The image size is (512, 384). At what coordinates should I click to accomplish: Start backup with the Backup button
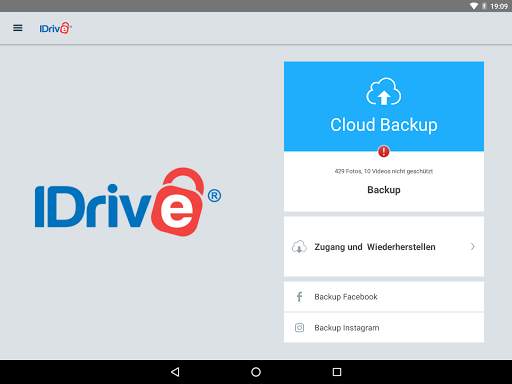pyautogui.click(x=384, y=190)
